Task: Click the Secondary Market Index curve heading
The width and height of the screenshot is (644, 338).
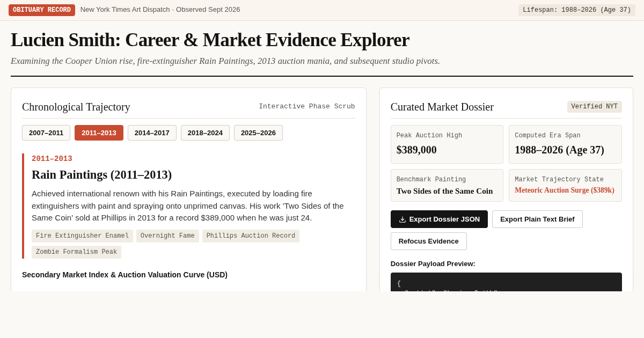Action: (x=125, y=275)
